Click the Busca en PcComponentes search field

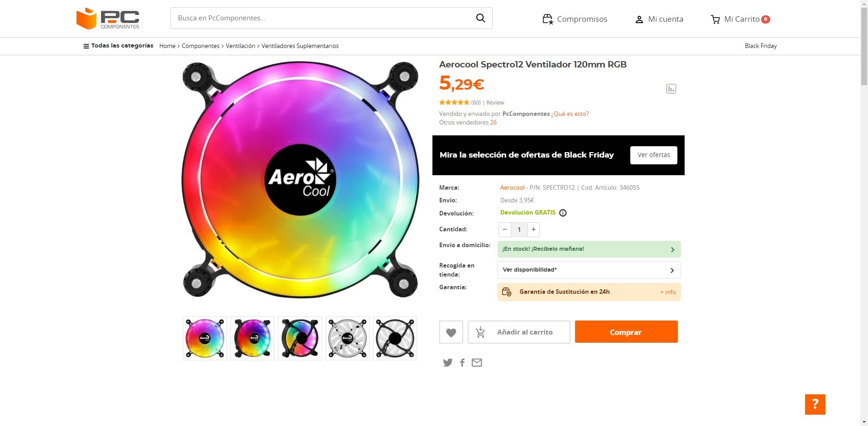coord(321,18)
